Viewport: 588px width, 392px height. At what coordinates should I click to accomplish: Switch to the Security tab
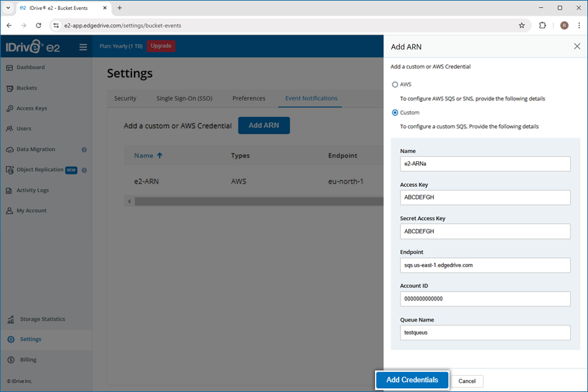[x=125, y=98]
